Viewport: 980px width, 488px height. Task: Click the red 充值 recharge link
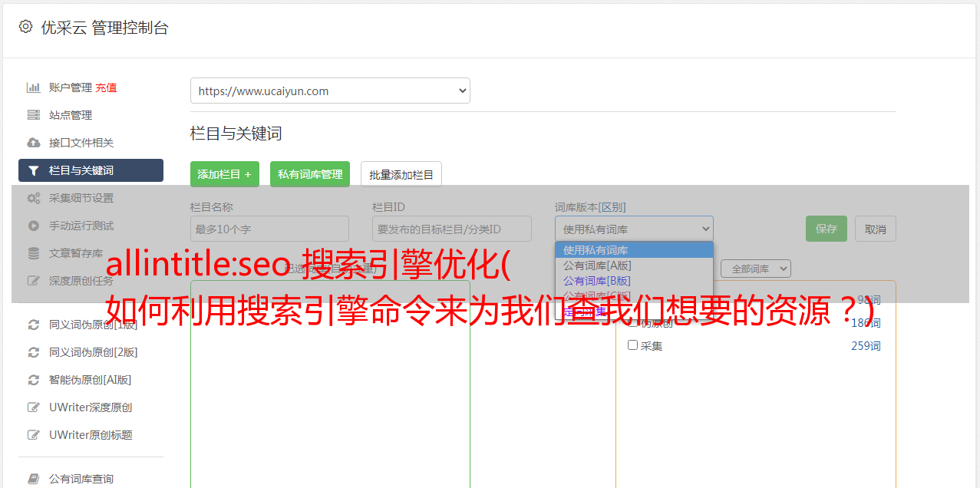pos(106,87)
